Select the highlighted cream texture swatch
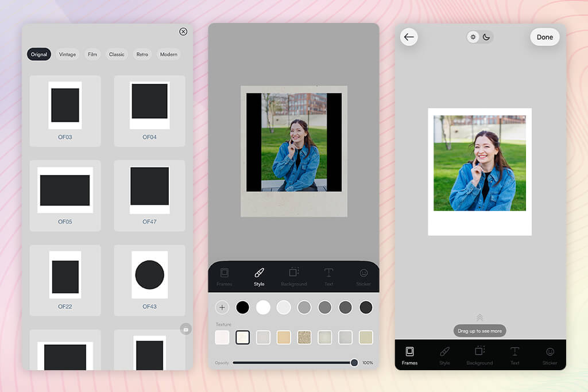The image size is (588, 392). pyautogui.click(x=243, y=337)
